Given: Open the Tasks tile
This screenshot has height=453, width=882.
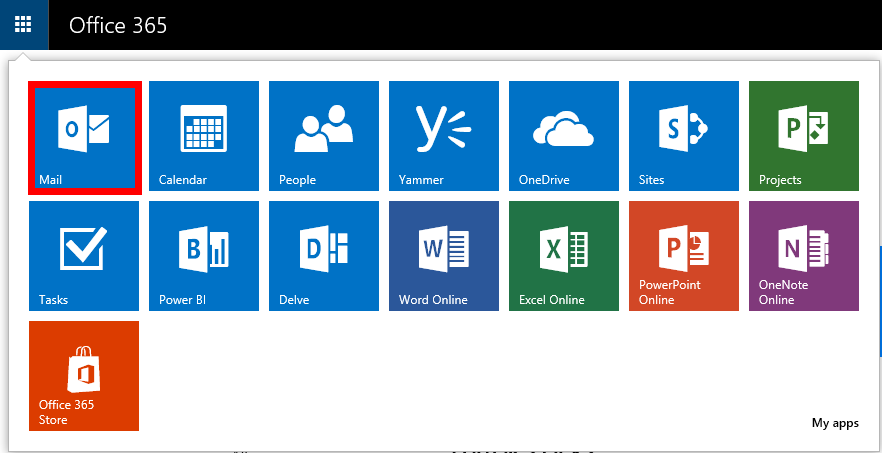Looking at the screenshot, I should pos(84,256).
